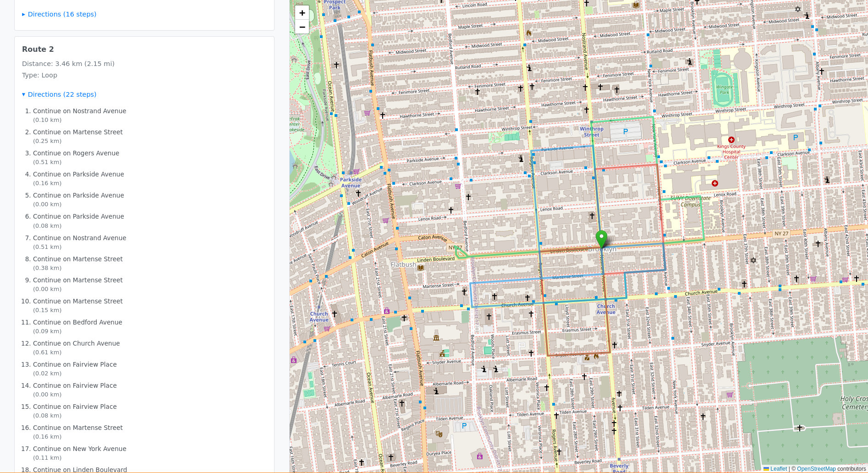Click the Flatbush library book icon
868x473 pixels.
421,268
